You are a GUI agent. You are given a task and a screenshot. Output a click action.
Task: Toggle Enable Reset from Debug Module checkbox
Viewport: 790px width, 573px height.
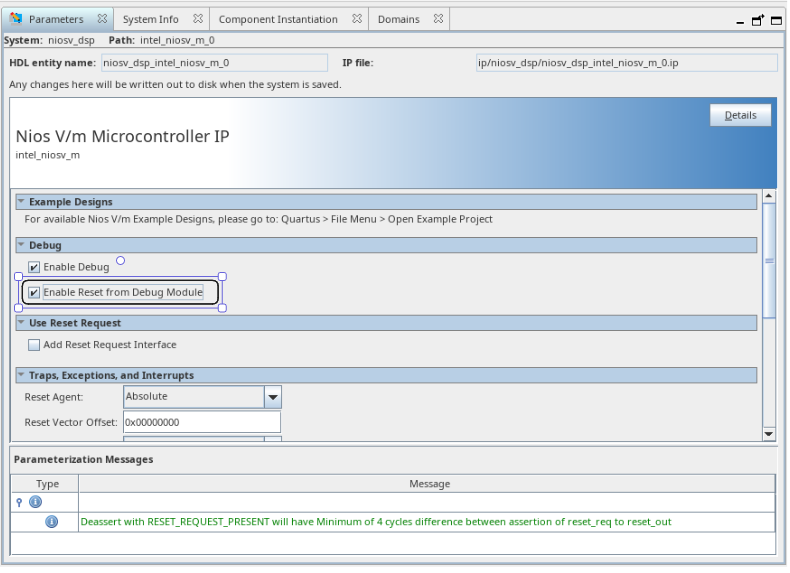point(34,293)
